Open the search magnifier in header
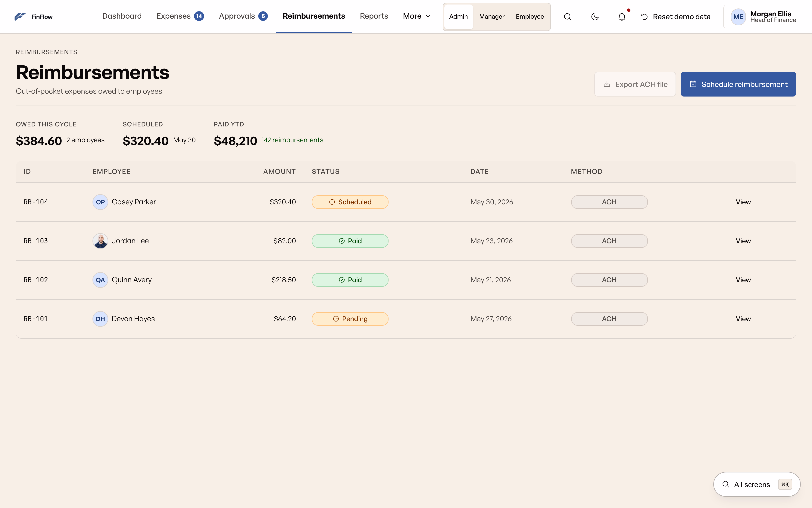Screen dimensions: 812x508 tap(567, 17)
